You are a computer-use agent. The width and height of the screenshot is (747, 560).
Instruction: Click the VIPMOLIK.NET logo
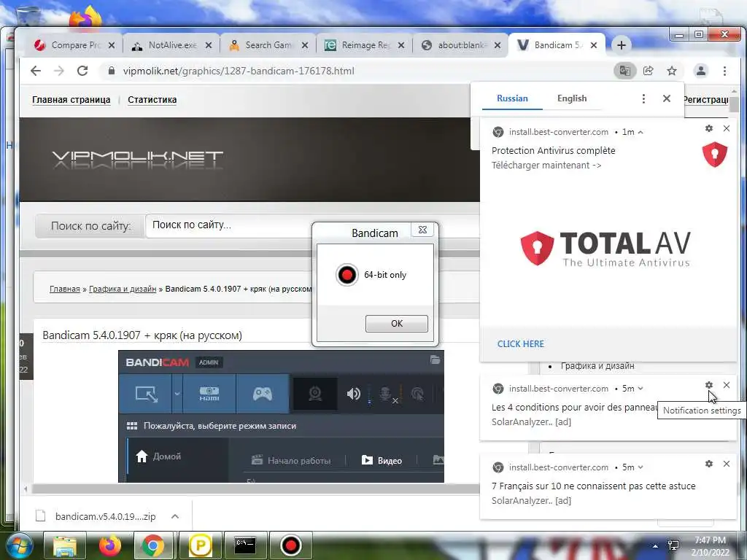click(x=137, y=159)
